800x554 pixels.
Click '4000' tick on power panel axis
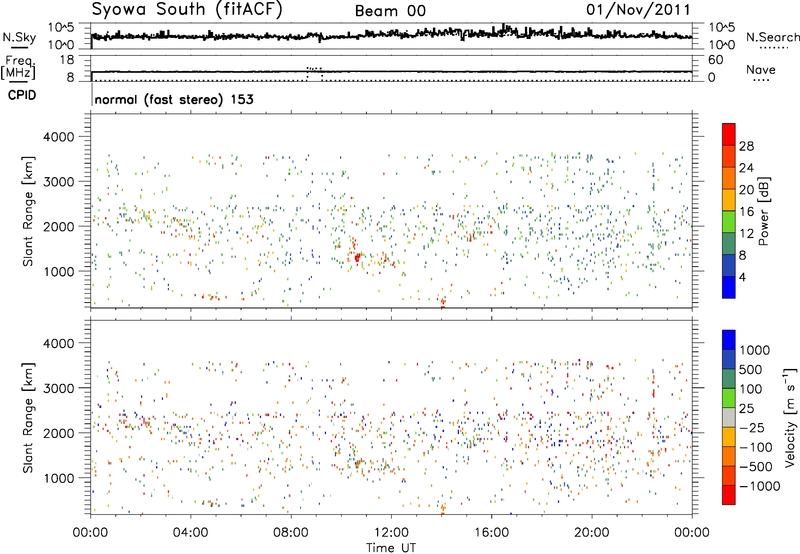point(58,137)
